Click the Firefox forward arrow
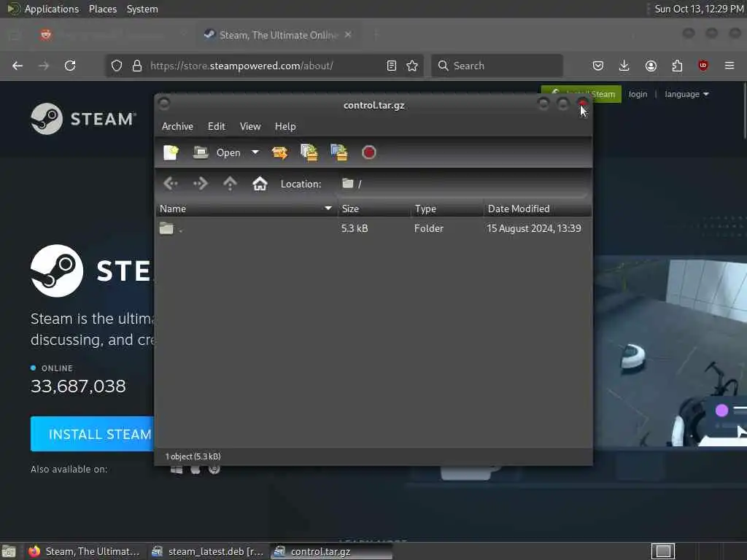This screenshot has height=560, width=747. (x=44, y=66)
